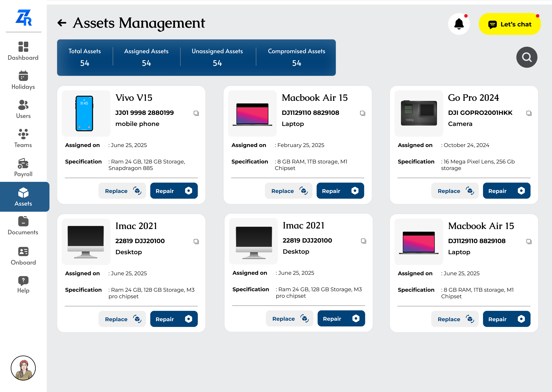Click the back arrow beside Assets Management
Image resolution: width=552 pixels, height=392 pixels.
click(62, 23)
